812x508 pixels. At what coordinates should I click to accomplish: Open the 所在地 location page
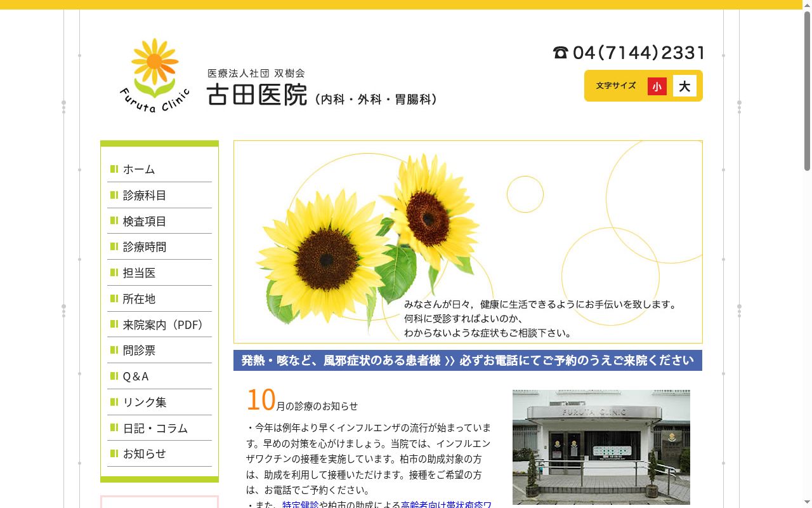coord(159,298)
